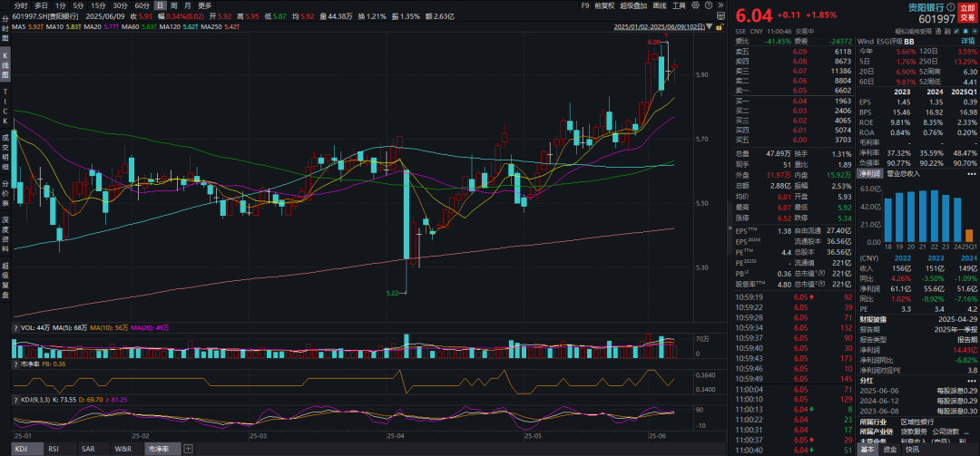980x456 pixels.
Task: Click the help icon beside KDJ(9,3,3)
Action: pyautogui.click(x=15, y=398)
